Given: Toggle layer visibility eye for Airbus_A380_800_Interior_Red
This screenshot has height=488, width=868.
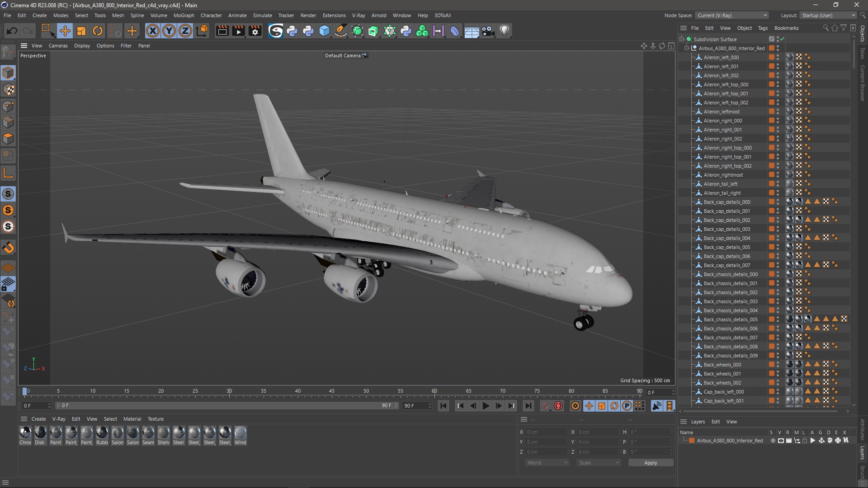Looking at the screenshot, I should (781, 441).
